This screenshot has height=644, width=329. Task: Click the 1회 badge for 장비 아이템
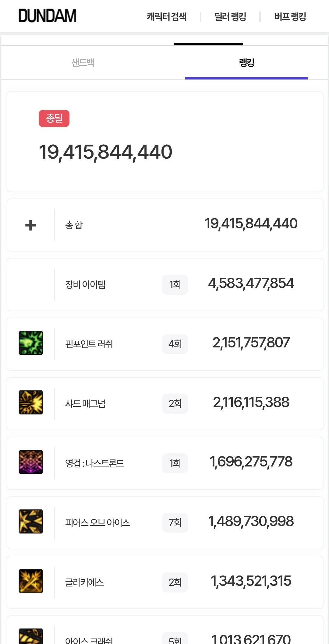[175, 285]
